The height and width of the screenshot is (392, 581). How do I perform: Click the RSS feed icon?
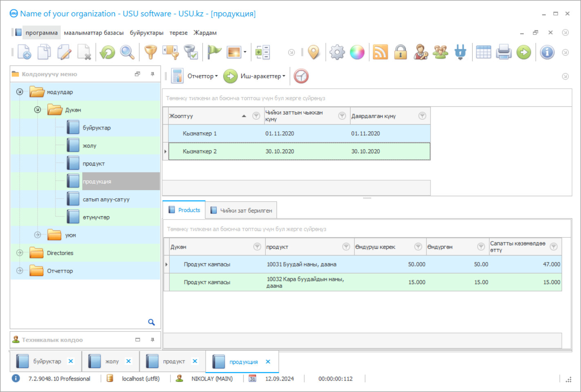coord(380,52)
